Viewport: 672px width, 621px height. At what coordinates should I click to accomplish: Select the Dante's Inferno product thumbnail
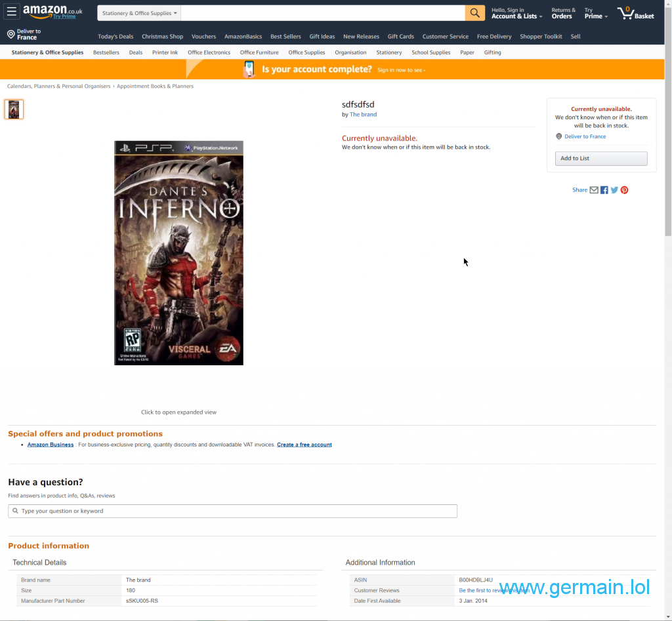point(14,110)
